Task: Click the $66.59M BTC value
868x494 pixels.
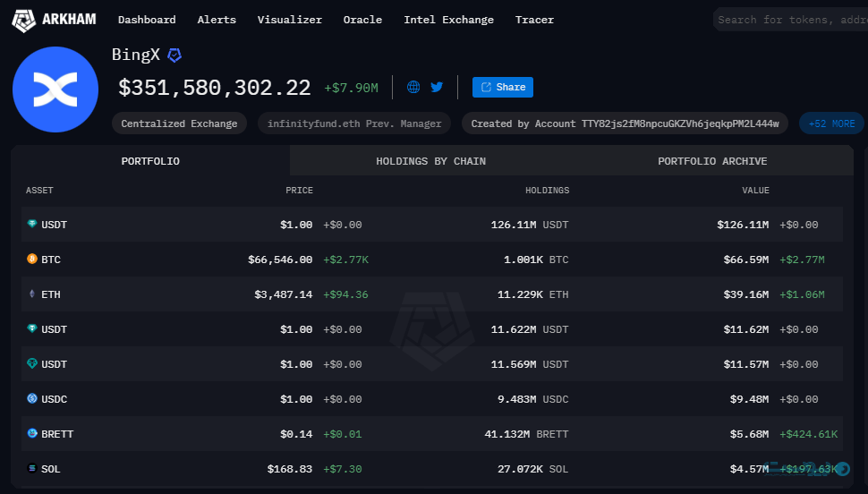Action: [x=746, y=260]
